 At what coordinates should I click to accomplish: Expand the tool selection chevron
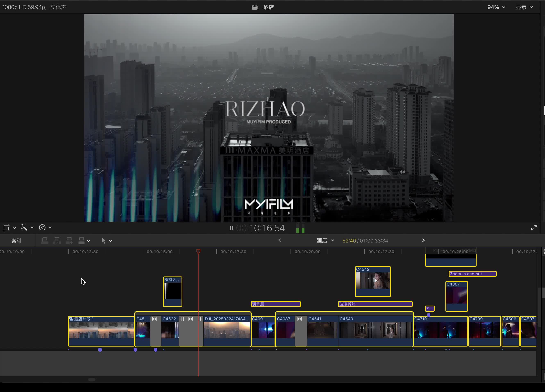[110, 241]
